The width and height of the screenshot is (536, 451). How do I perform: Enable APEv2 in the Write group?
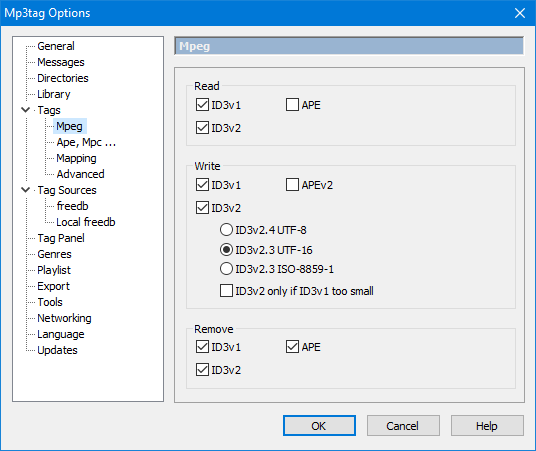click(x=292, y=185)
